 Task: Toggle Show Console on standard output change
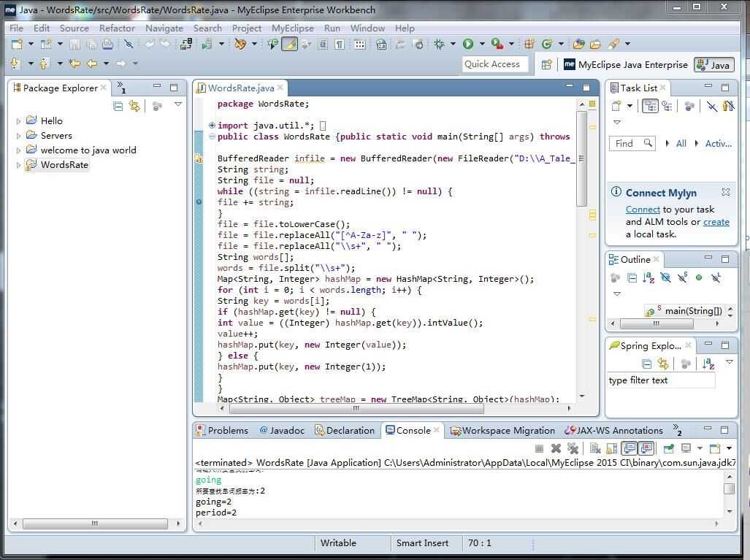[629, 448]
